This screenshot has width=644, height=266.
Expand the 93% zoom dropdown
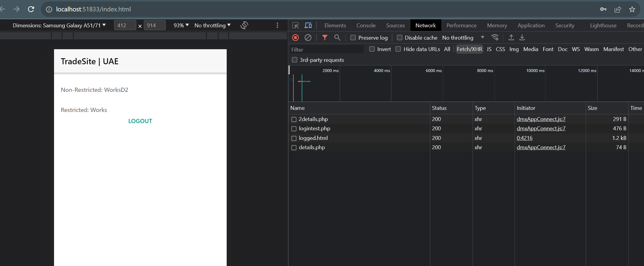181,26
